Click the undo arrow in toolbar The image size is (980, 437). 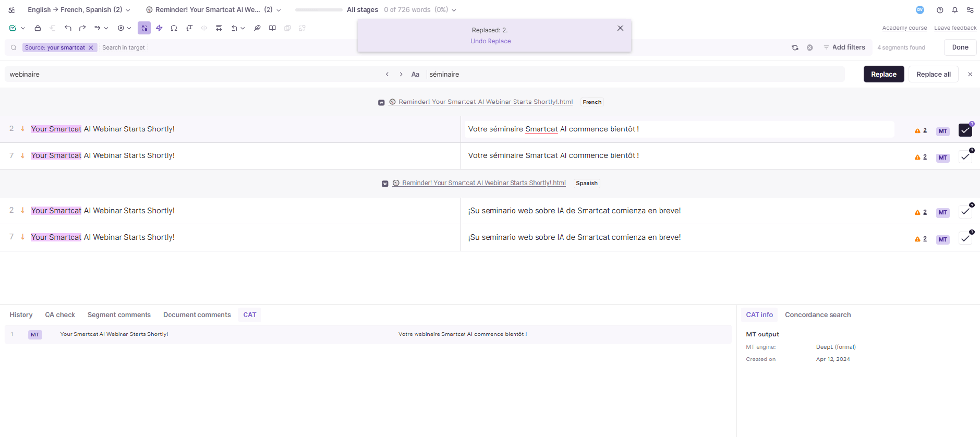(x=68, y=28)
